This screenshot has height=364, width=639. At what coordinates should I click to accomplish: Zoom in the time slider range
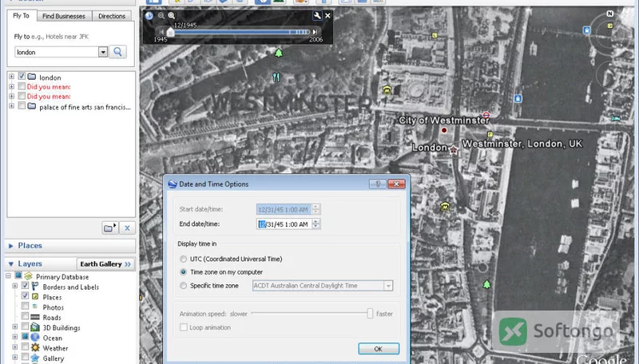(172, 16)
